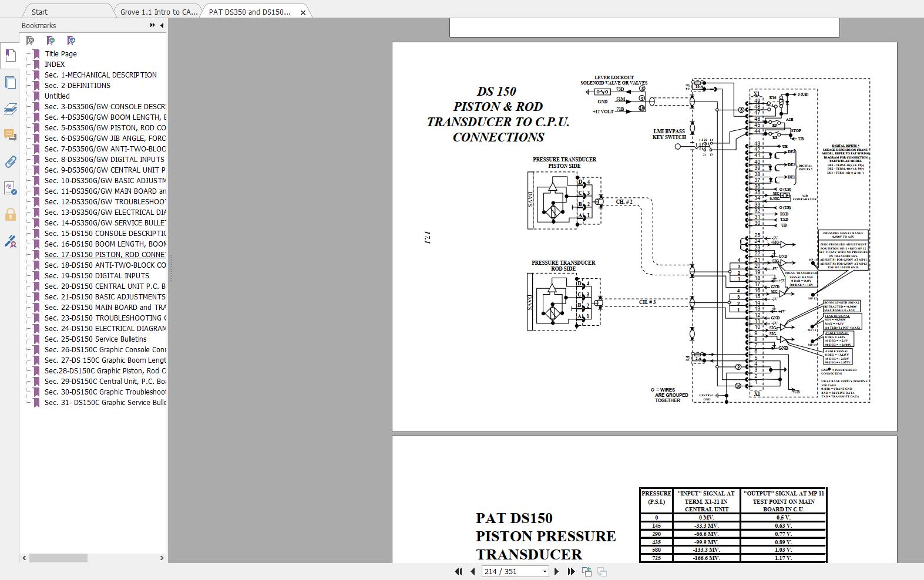Open Sec. 25-DS150 Service Bulletins bookmark

pos(96,339)
